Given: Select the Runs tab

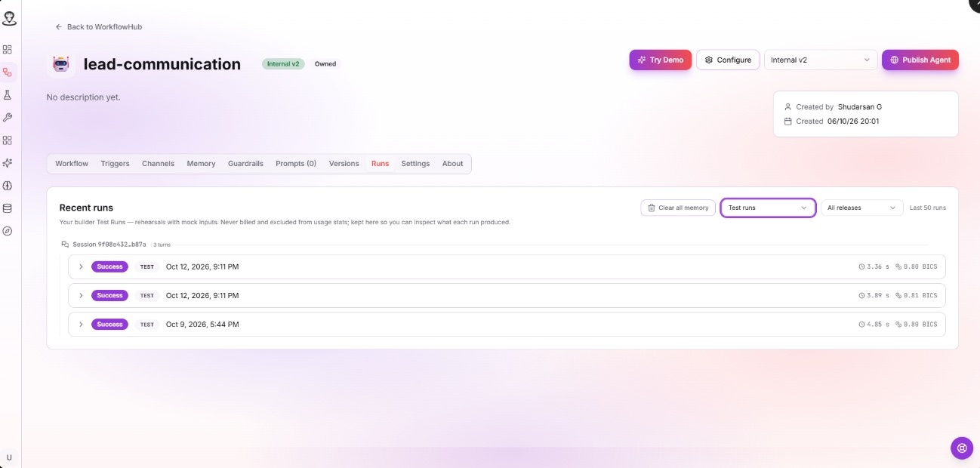Looking at the screenshot, I should coord(380,164).
